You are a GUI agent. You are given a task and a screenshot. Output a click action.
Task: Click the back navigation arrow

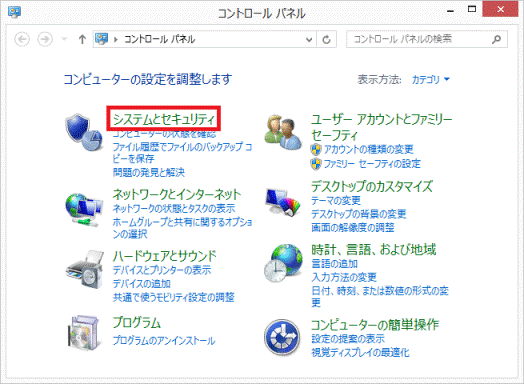(22, 39)
